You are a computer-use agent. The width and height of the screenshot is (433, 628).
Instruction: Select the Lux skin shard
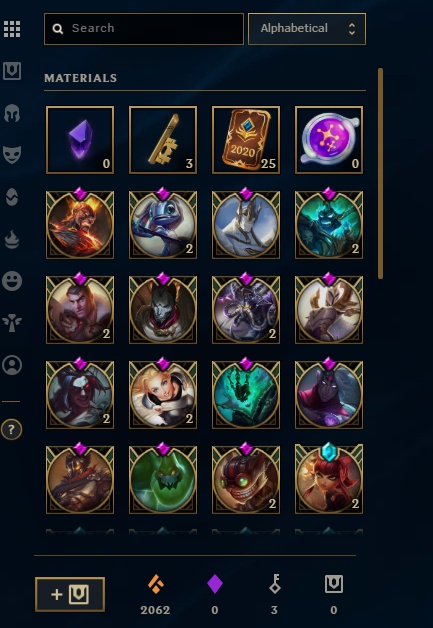[163, 394]
